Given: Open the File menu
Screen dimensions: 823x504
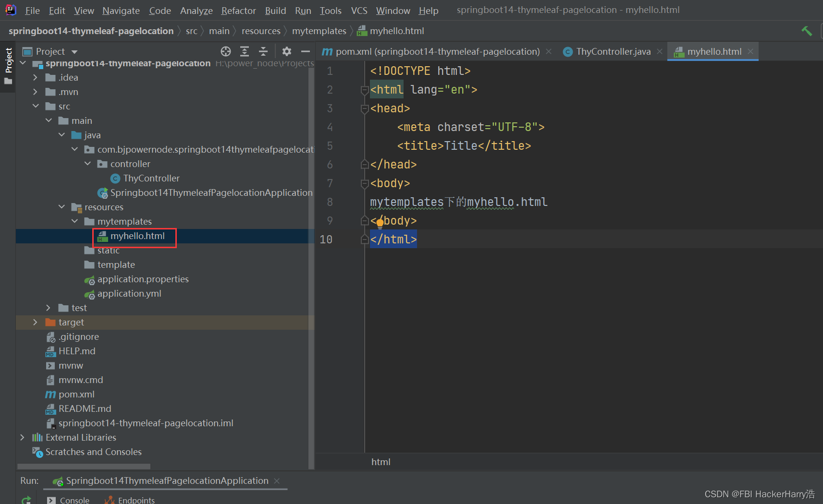Looking at the screenshot, I should pos(32,11).
